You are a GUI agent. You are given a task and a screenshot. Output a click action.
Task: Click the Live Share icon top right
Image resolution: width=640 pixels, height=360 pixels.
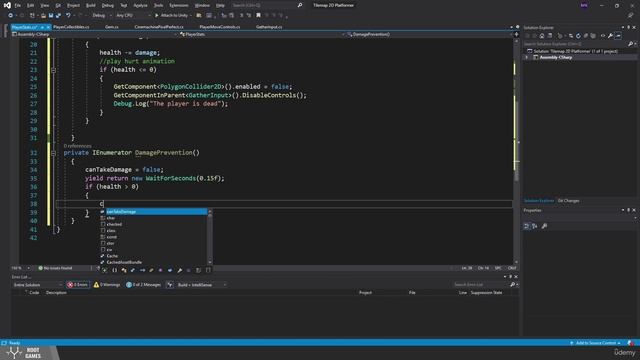(631, 16)
